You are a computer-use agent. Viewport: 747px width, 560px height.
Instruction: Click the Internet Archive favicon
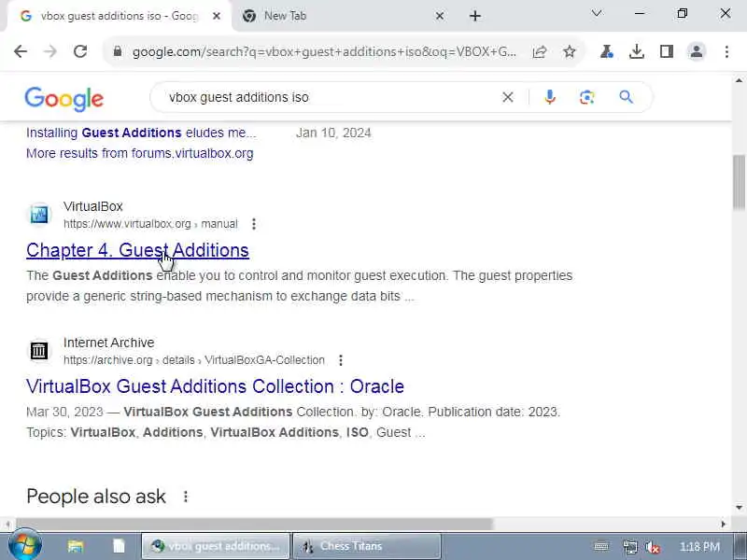tap(39, 351)
